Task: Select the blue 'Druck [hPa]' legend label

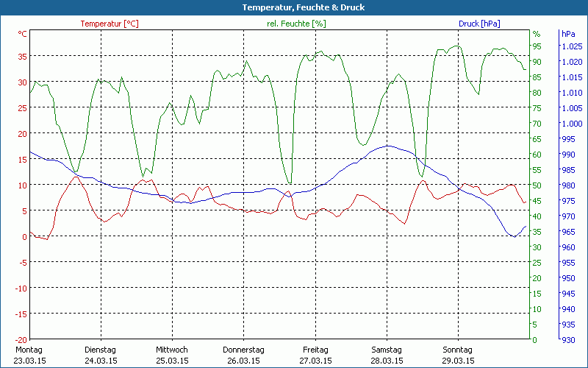Action: (479, 24)
